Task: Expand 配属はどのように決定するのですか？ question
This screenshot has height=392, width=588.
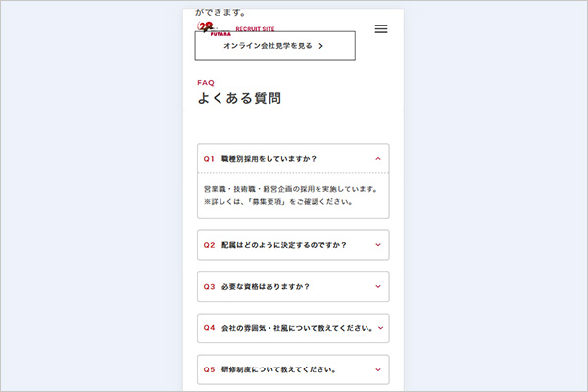Action: pyautogui.click(x=291, y=245)
